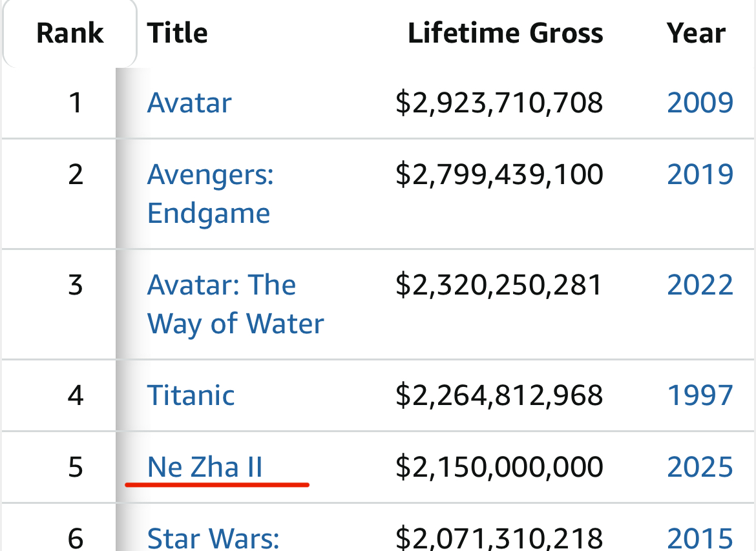This screenshot has height=551, width=756.
Task: Click the 2019 year link
Action: (x=700, y=174)
